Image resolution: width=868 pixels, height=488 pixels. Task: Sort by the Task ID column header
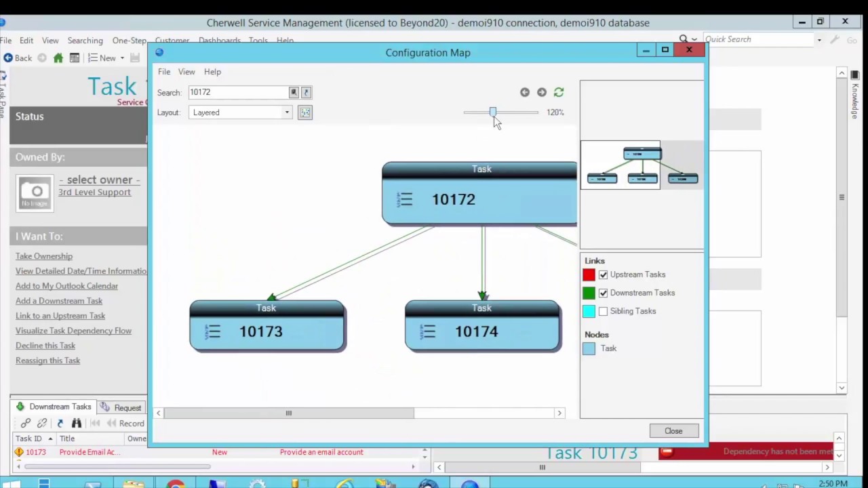pyautogui.click(x=34, y=439)
